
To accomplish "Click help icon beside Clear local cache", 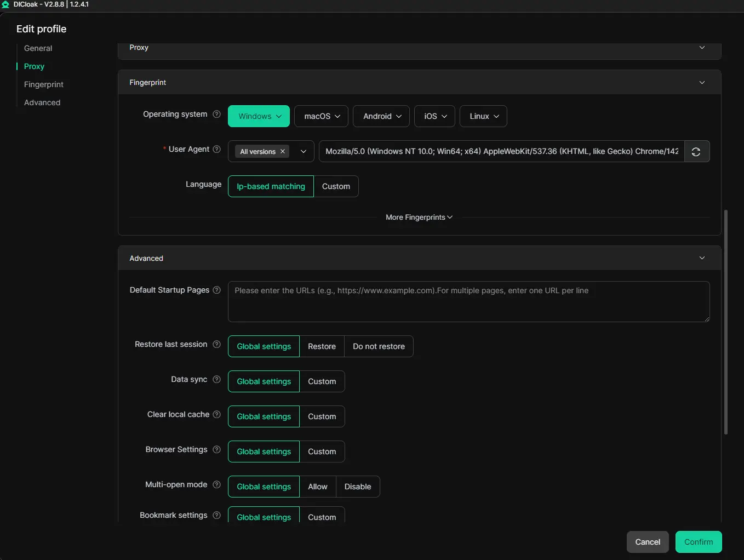I will click(216, 415).
